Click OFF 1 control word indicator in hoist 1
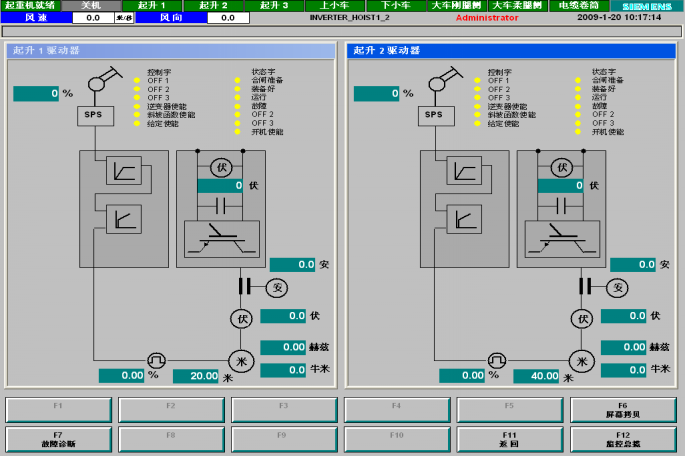The height and width of the screenshot is (456, 685). (137, 81)
